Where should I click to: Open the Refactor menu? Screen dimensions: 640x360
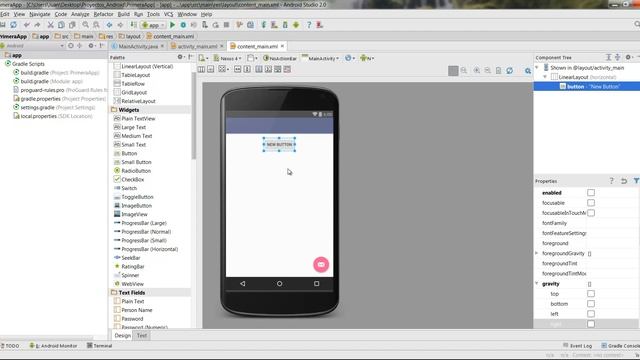(x=103, y=14)
